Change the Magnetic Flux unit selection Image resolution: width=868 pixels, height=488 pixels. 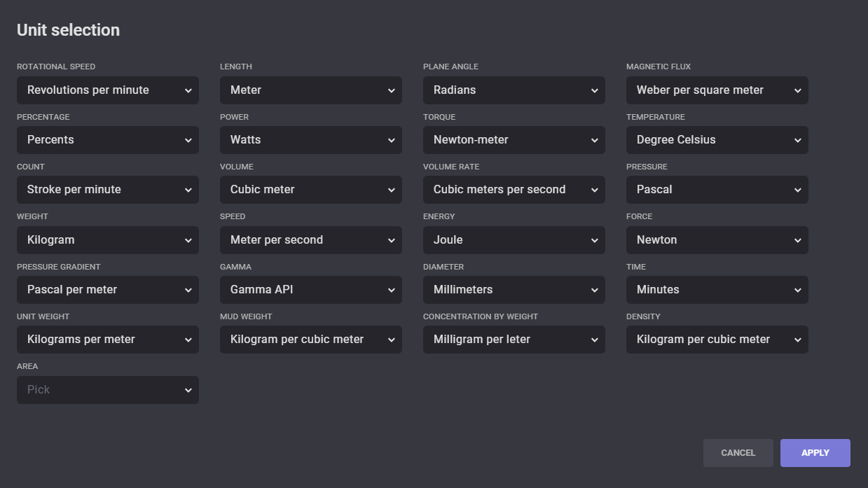click(717, 90)
